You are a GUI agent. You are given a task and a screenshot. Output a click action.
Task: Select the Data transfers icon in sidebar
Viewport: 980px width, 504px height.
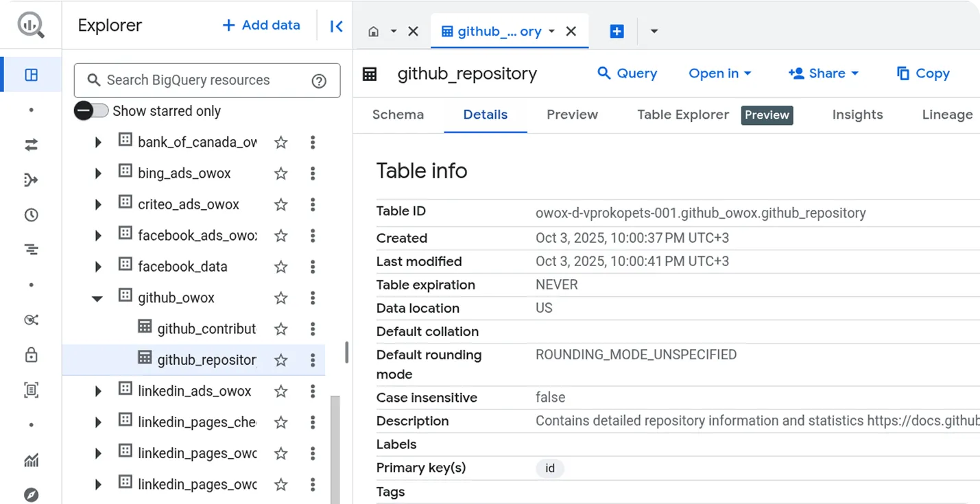click(30, 145)
